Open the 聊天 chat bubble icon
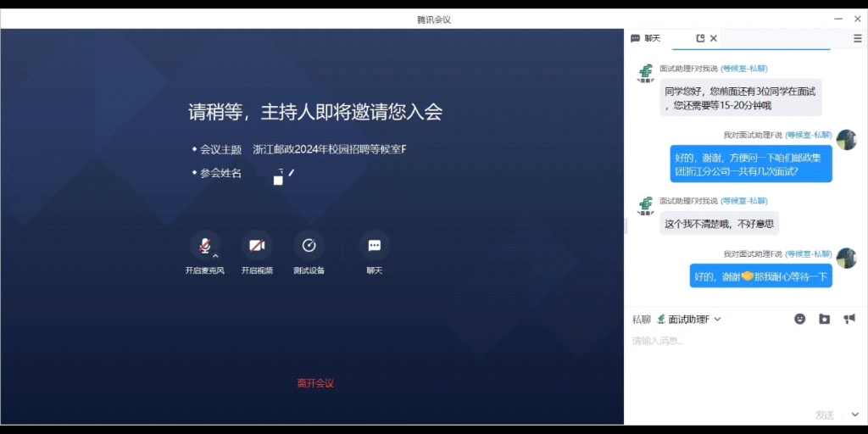Image resolution: width=868 pixels, height=434 pixels. tap(374, 245)
